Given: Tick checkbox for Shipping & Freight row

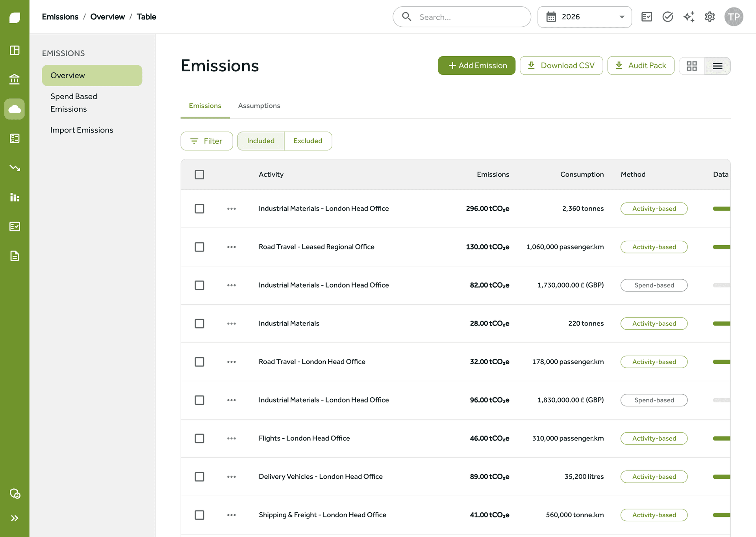Looking at the screenshot, I should pyautogui.click(x=200, y=515).
